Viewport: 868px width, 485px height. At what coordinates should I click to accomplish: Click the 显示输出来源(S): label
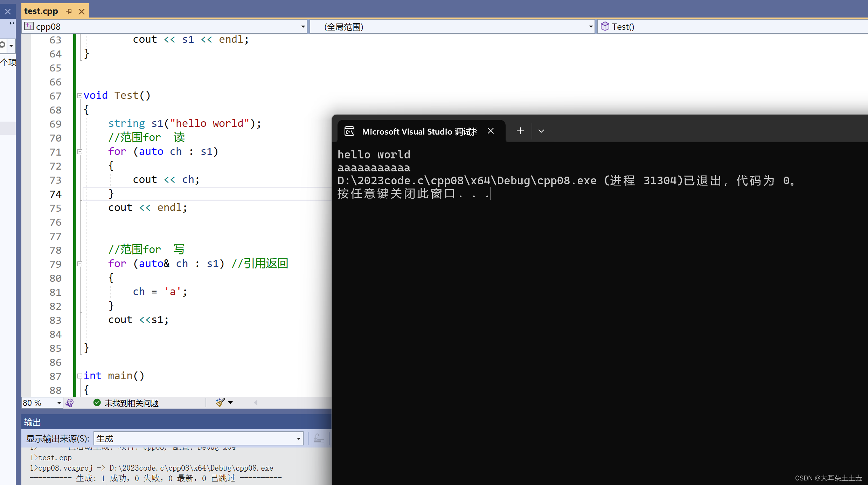58,439
